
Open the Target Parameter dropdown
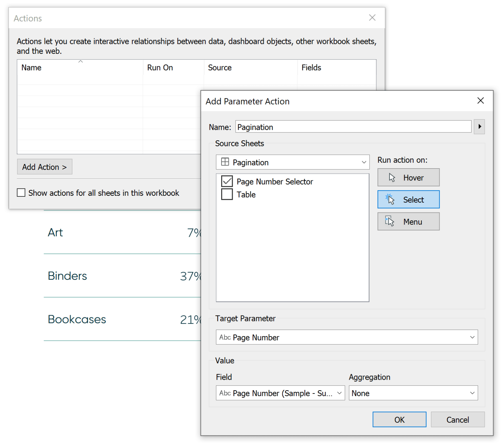pyautogui.click(x=472, y=337)
